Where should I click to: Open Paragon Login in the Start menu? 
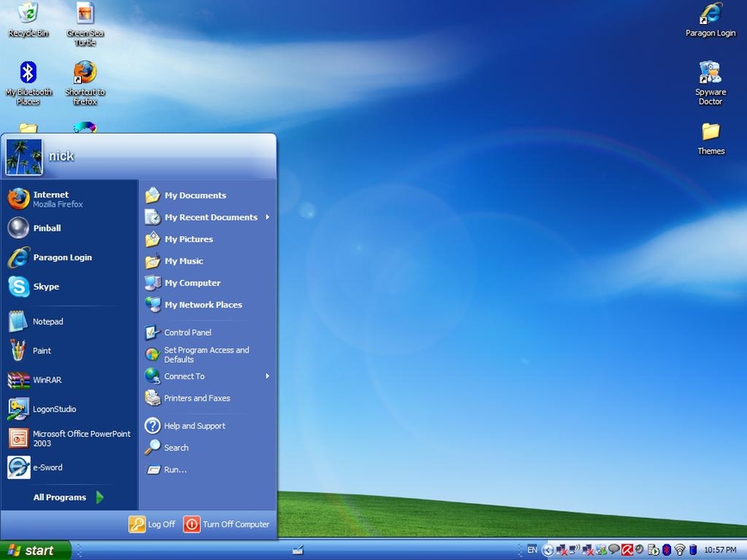pyautogui.click(x=69, y=257)
